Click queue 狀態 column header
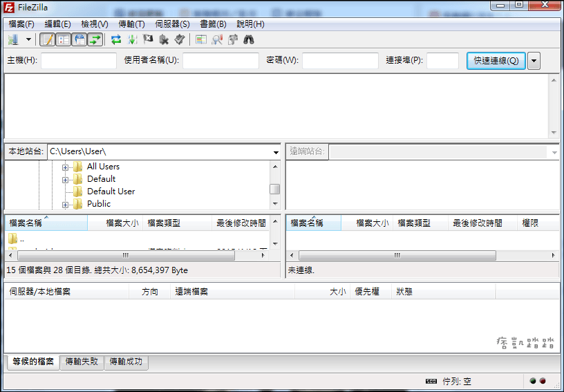The image size is (564, 392). 443,292
